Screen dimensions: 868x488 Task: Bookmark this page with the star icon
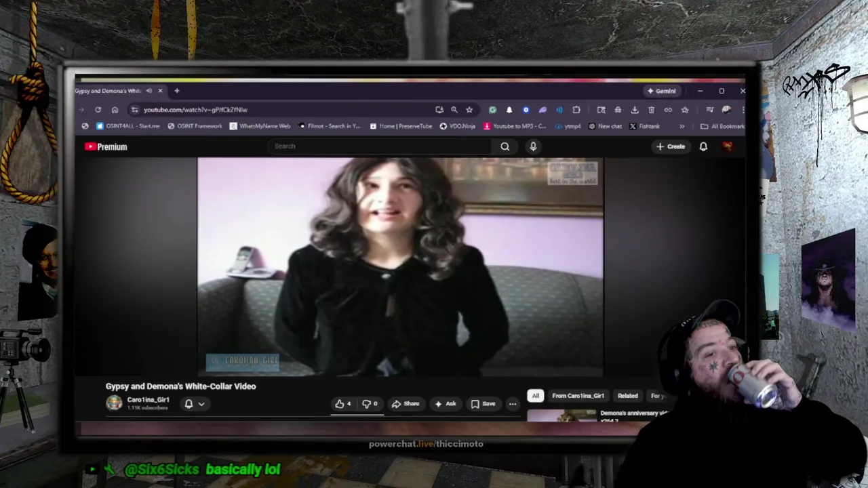point(469,110)
